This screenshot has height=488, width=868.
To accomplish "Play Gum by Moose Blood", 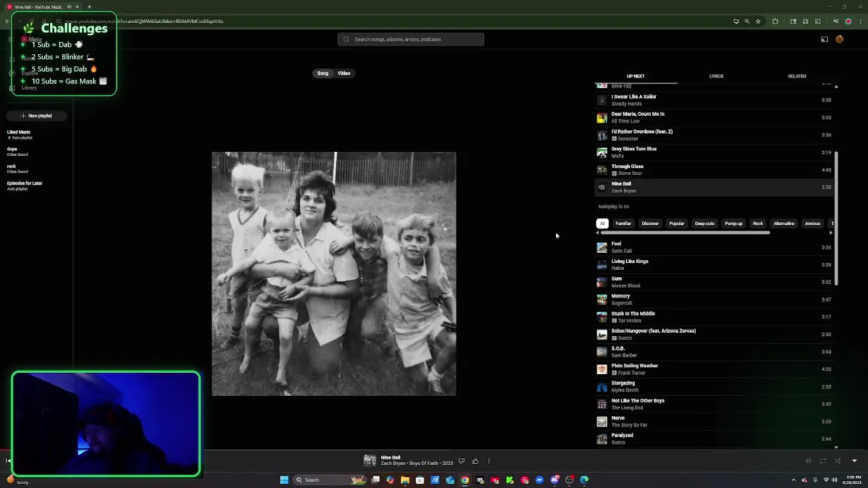I will [x=714, y=282].
